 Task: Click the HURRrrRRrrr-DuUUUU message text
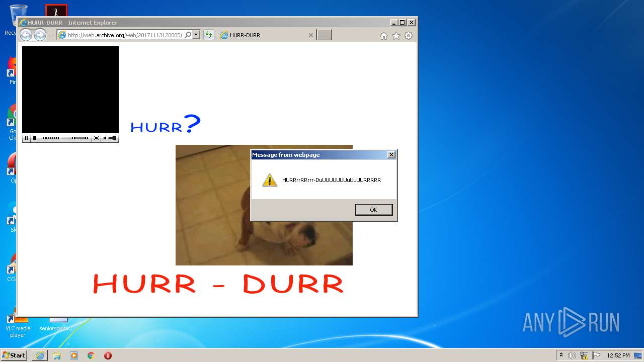point(332,180)
